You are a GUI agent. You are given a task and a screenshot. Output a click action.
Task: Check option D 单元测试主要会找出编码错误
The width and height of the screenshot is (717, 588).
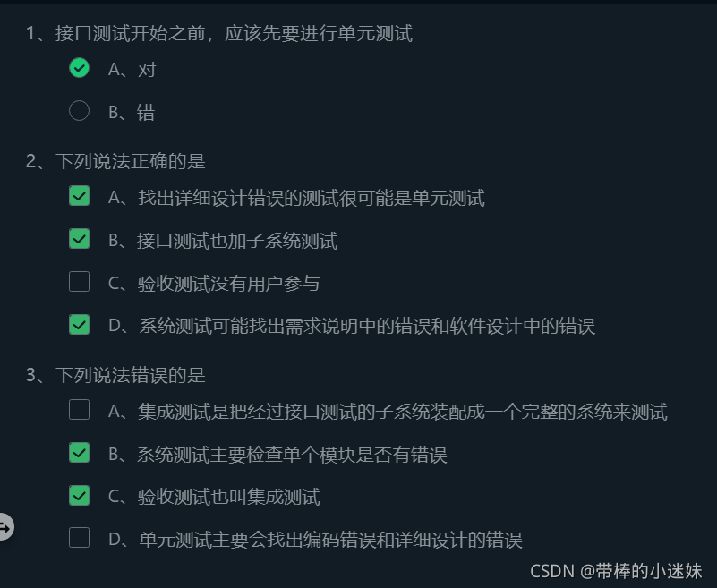tap(79, 538)
